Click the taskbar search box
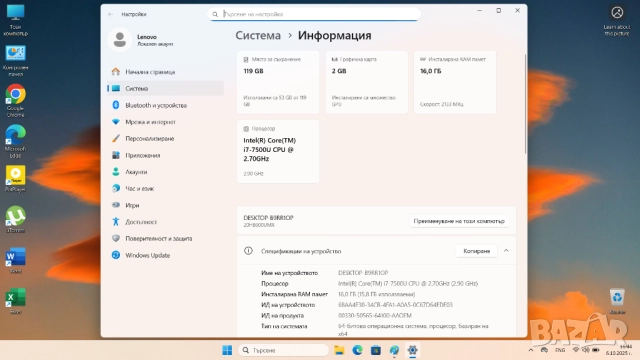 283,350
